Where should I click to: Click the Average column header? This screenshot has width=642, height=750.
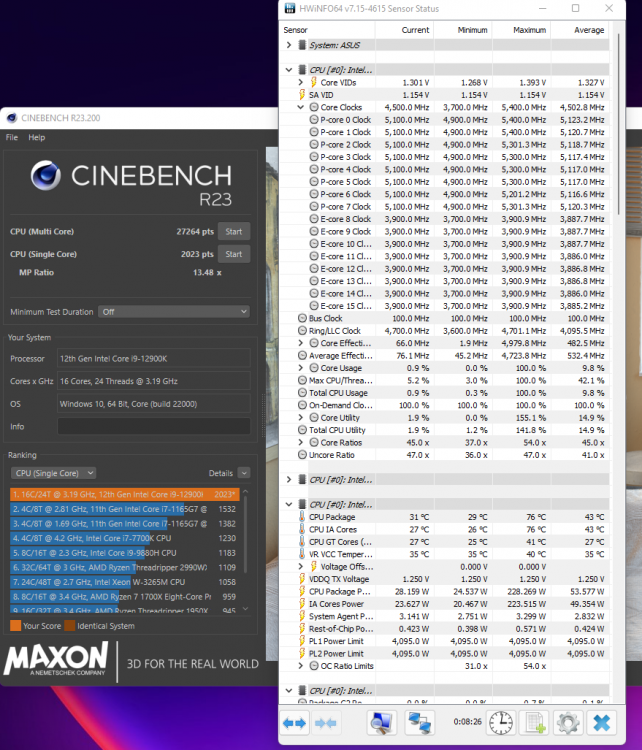(589, 30)
